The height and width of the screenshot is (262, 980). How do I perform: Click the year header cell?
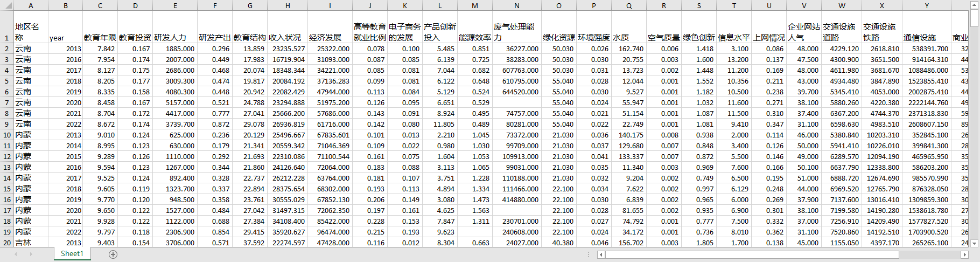pyautogui.click(x=66, y=27)
